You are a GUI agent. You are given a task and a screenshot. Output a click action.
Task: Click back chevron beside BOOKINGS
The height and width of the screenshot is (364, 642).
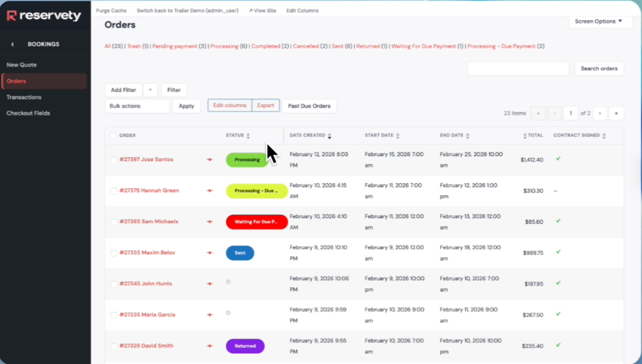coord(13,44)
